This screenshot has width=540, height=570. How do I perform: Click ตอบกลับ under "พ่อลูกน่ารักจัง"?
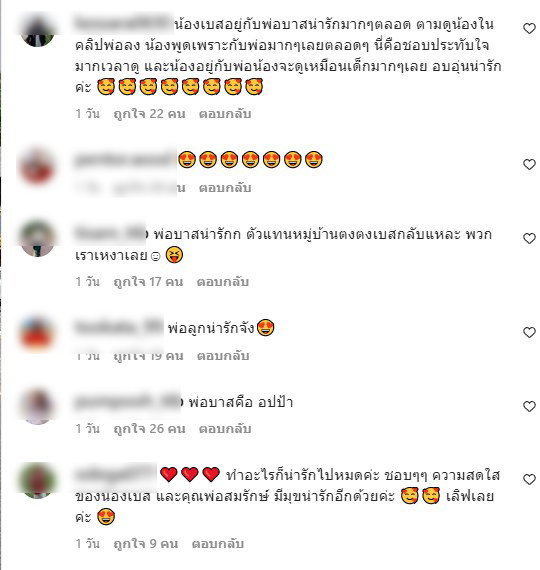pos(223,356)
